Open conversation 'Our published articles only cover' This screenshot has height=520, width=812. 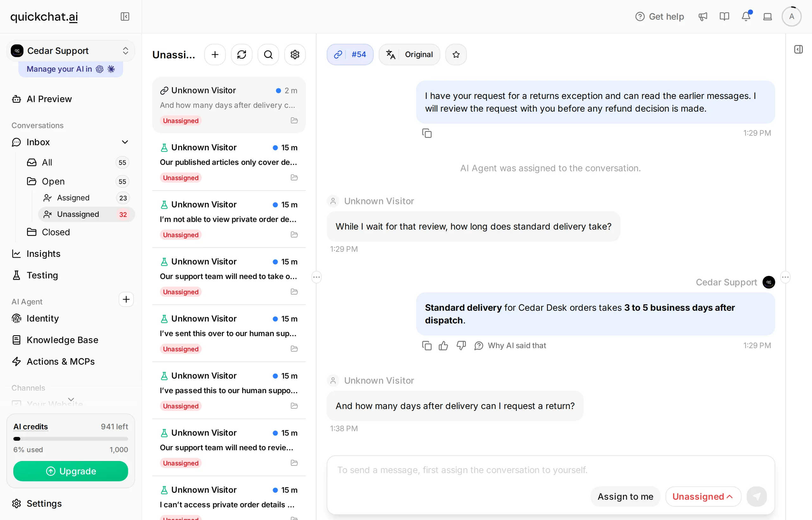[x=229, y=162]
